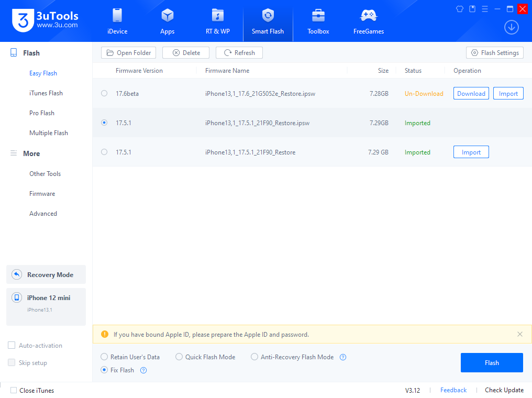Image resolution: width=532 pixels, height=398 pixels.
Task: Import firmware in the 17.6beta row
Action: [x=508, y=93]
